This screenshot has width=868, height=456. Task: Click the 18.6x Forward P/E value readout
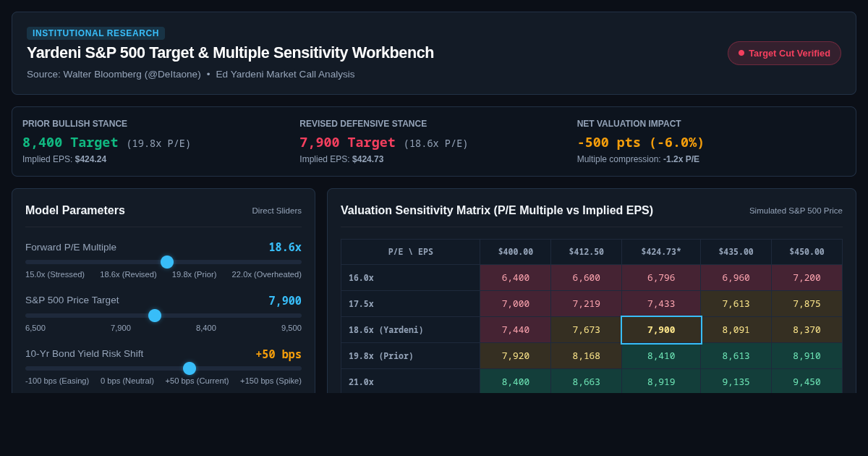285,247
